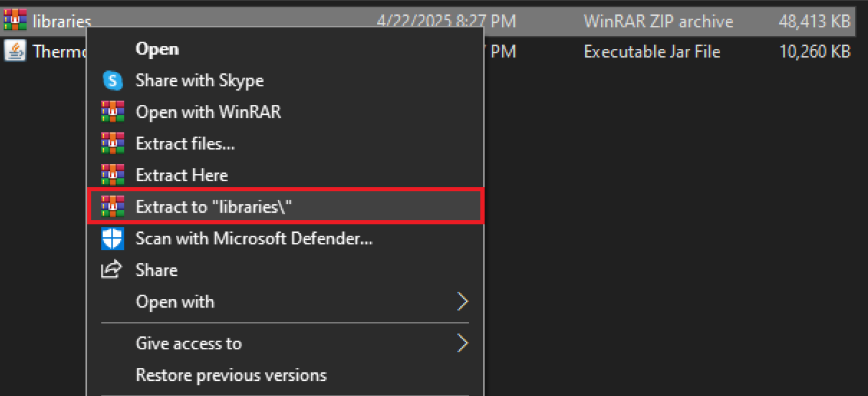This screenshot has width=868, height=396.
Task: Select Open with WinRAR
Action: pyautogui.click(x=285, y=112)
